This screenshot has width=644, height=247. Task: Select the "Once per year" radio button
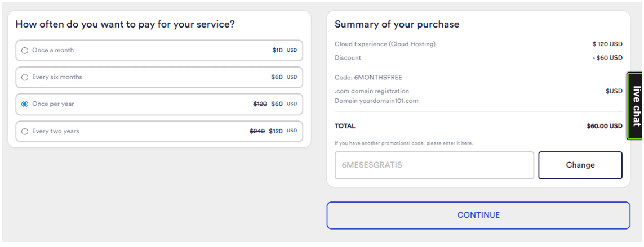[25, 104]
